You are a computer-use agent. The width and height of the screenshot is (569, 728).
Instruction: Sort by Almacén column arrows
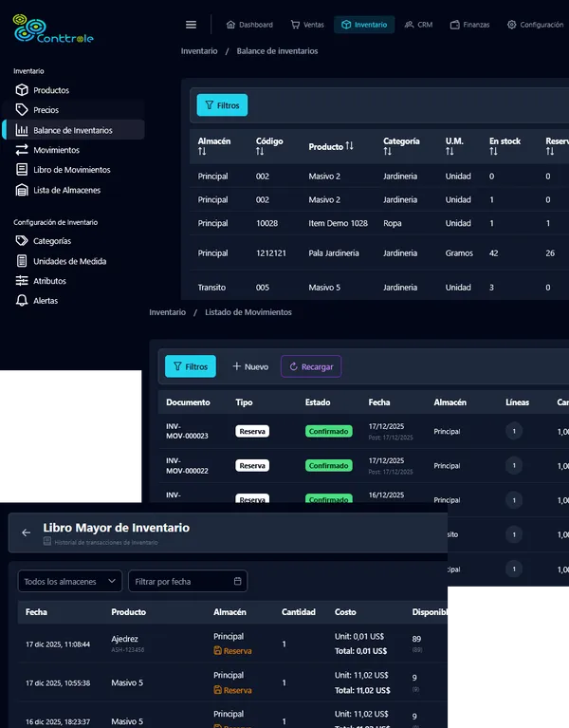(x=202, y=151)
